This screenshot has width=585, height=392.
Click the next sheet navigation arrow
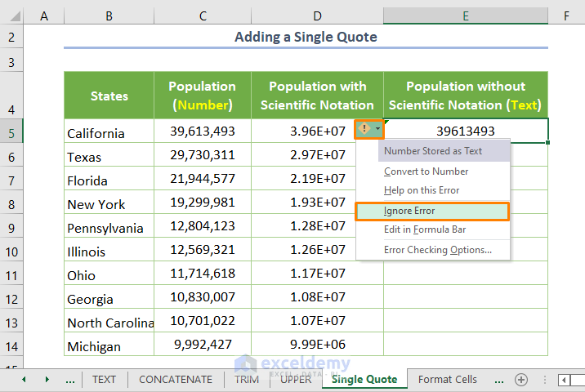pyautogui.click(x=47, y=379)
